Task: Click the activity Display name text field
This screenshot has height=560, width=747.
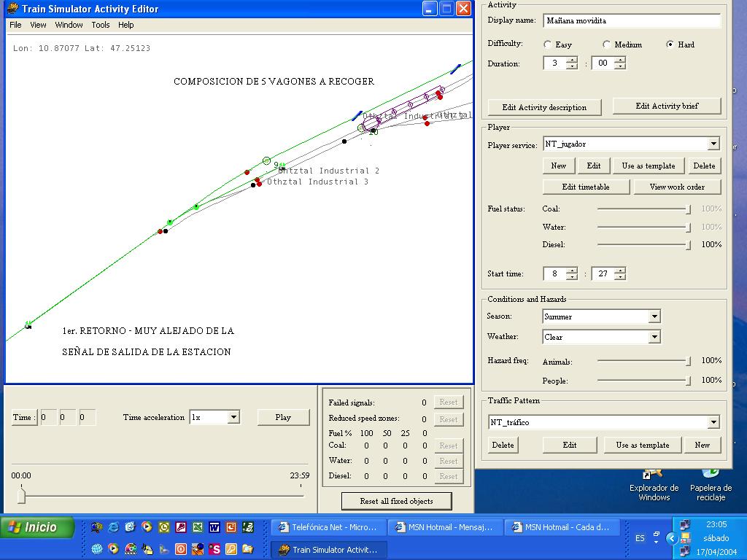Action: tap(631, 20)
